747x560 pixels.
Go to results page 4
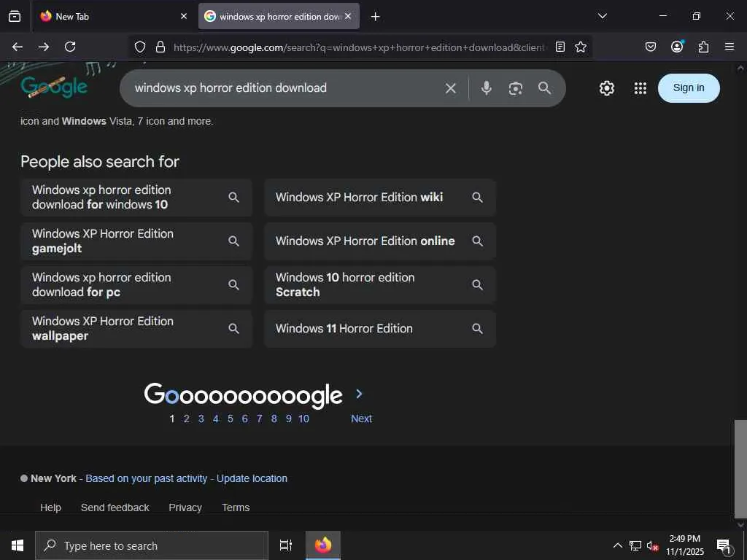click(216, 419)
